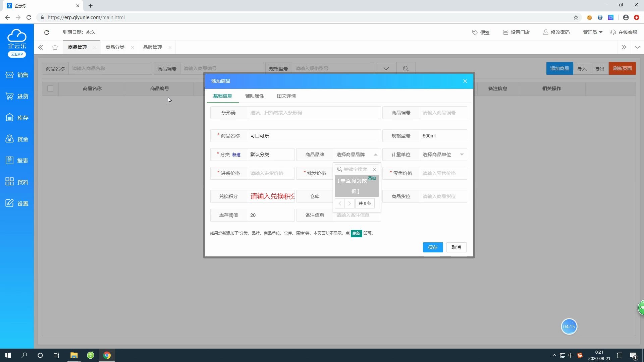Viewport: 644px width, 362px height.
Task: Open 在线客服 online support
Action: click(624, 32)
